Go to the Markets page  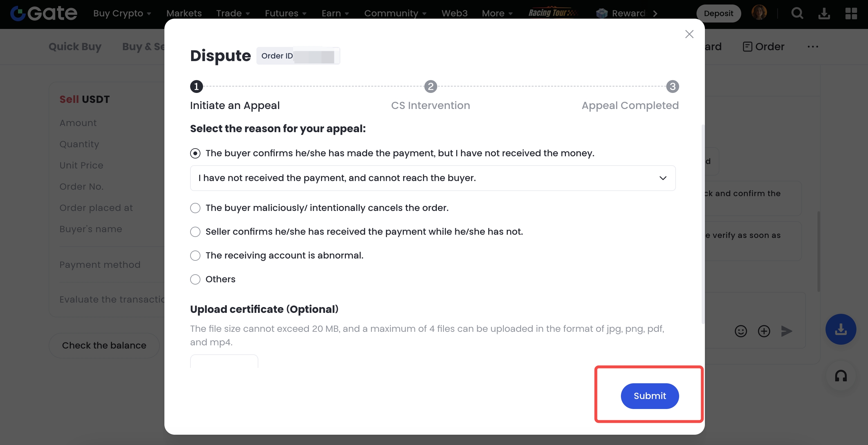184,14
